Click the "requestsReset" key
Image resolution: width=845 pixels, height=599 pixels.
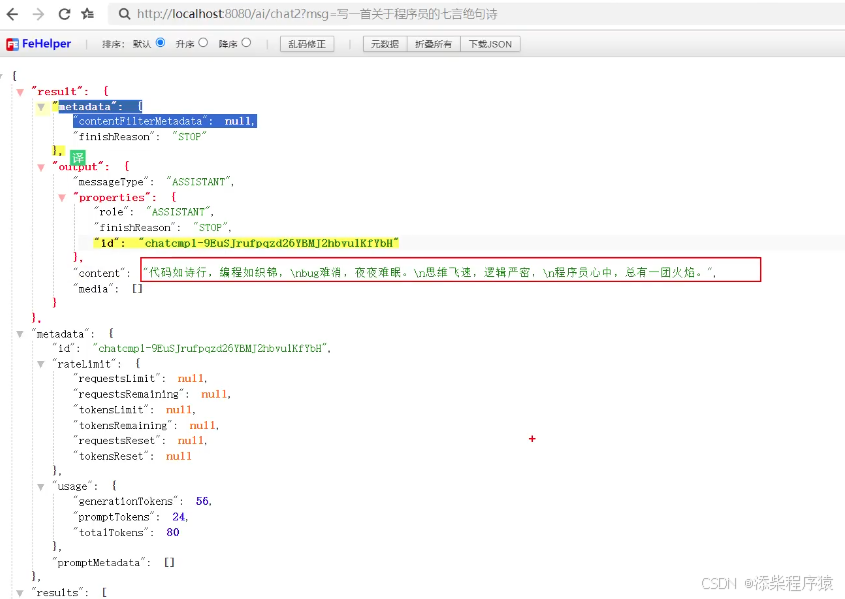(x=117, y=441)
